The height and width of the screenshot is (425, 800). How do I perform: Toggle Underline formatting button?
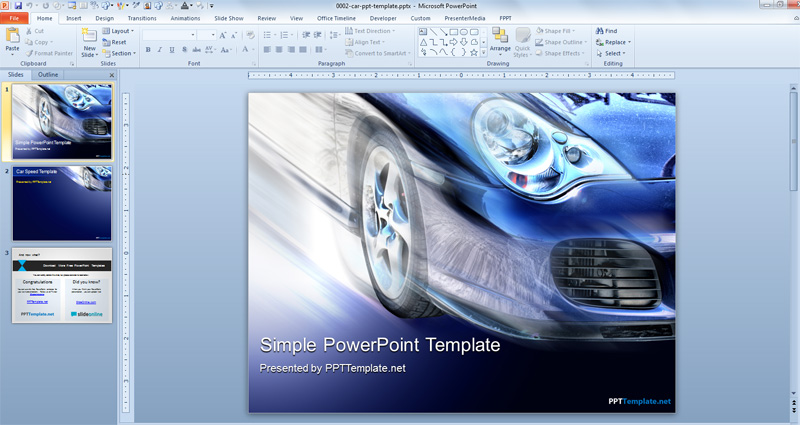(172, 49)
